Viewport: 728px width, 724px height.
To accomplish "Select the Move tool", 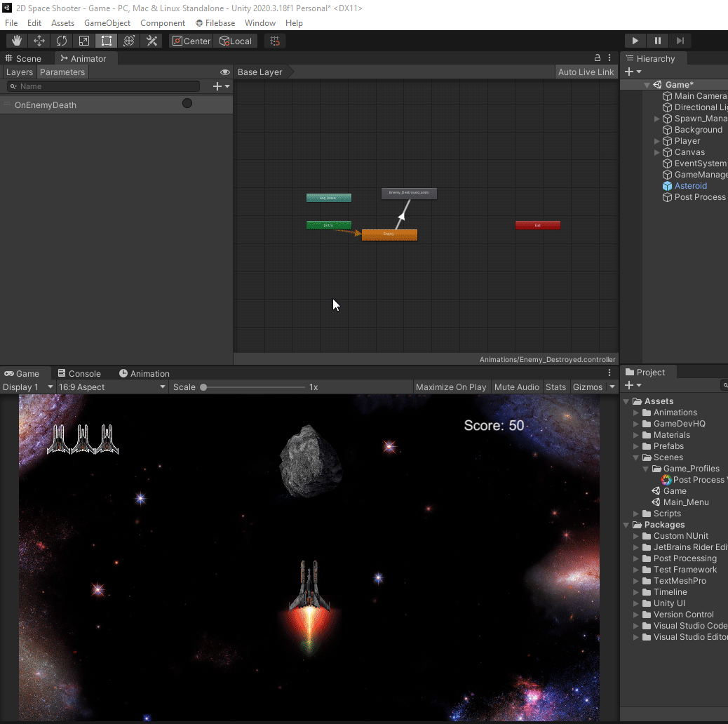I will (39, 41).
